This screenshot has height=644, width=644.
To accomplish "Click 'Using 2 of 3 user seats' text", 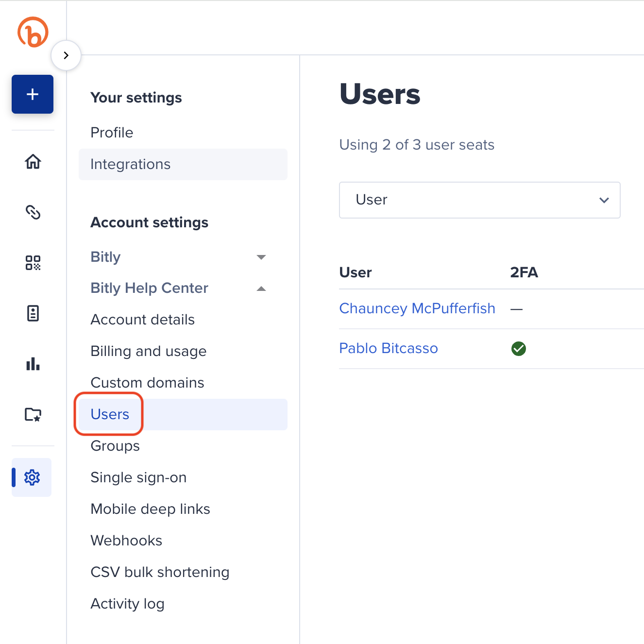I will pyautogui.click(x=417, y=145).
